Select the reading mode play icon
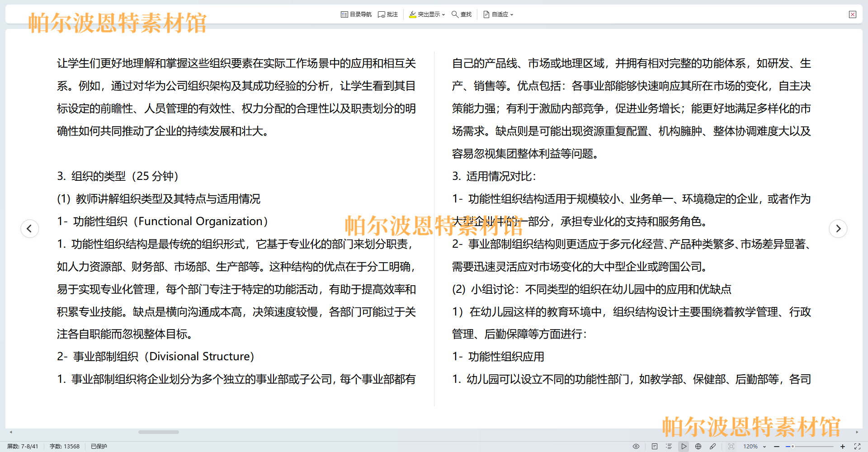868x452 pixels. tap(684, 446)
